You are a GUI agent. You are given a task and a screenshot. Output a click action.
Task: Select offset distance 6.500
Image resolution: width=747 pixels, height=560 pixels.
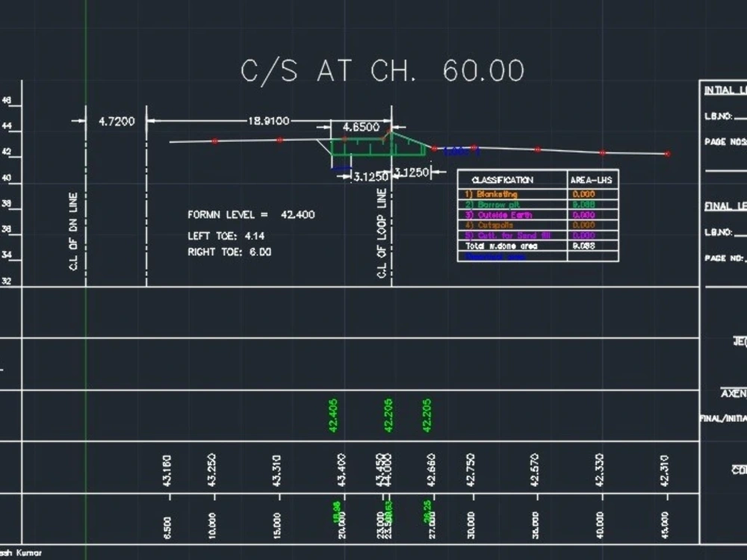click(167, 528)
